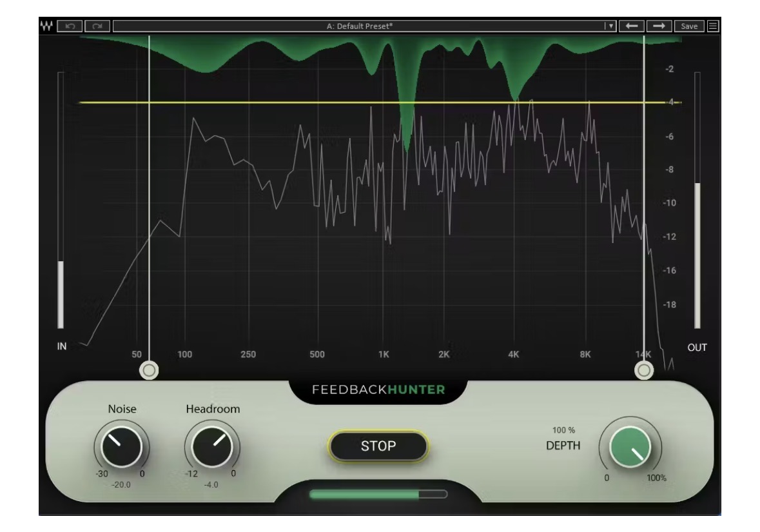Image resolution: width=760 pixels, height=532 pixels.
Task: Click the -10 gain scale label
Action: coord(669,202)
